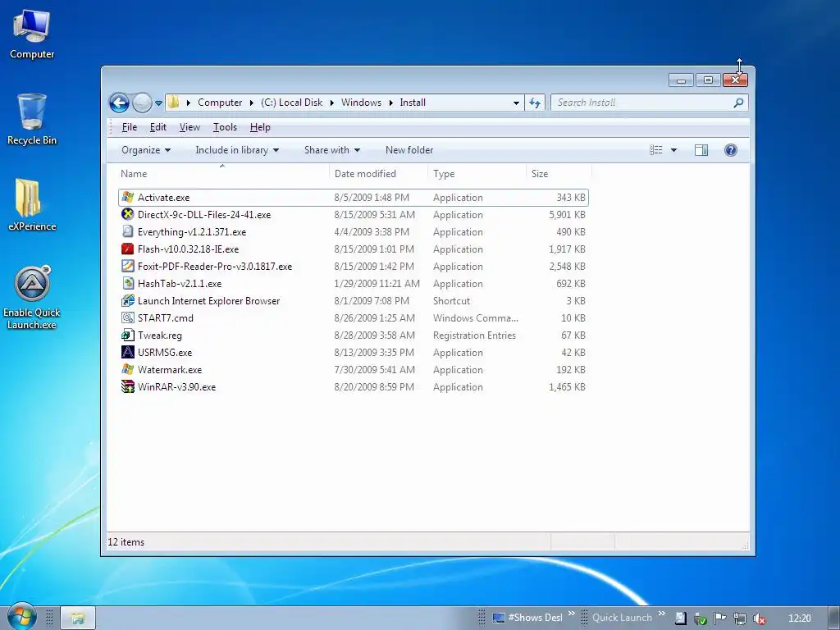Viewport: 840px width, 630px height.
Task: Click the Shows Desktop toolbar icon
Action: coord(498,619)
